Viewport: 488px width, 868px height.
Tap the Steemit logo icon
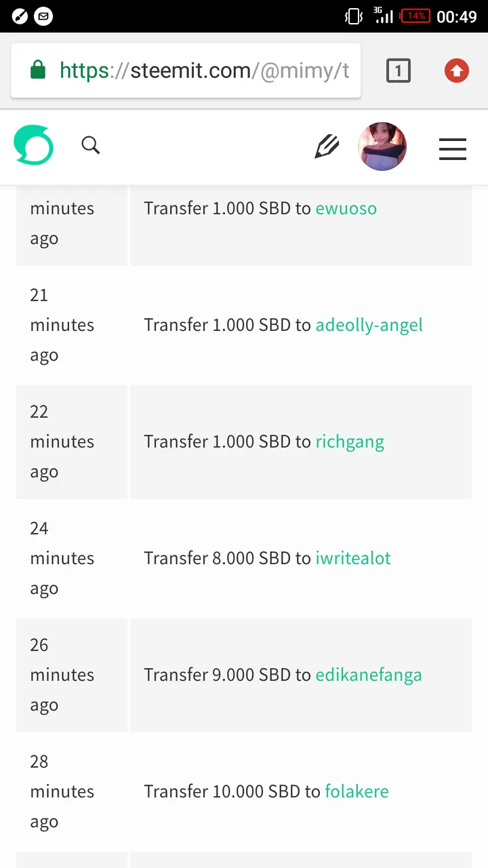[33, 145]
